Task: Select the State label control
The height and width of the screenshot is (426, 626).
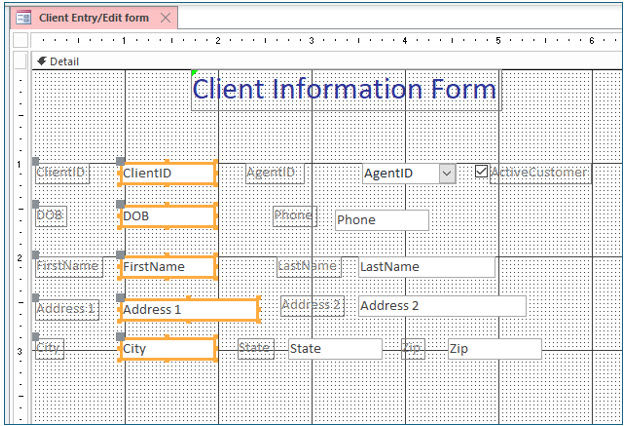Action: pos(256,349)
